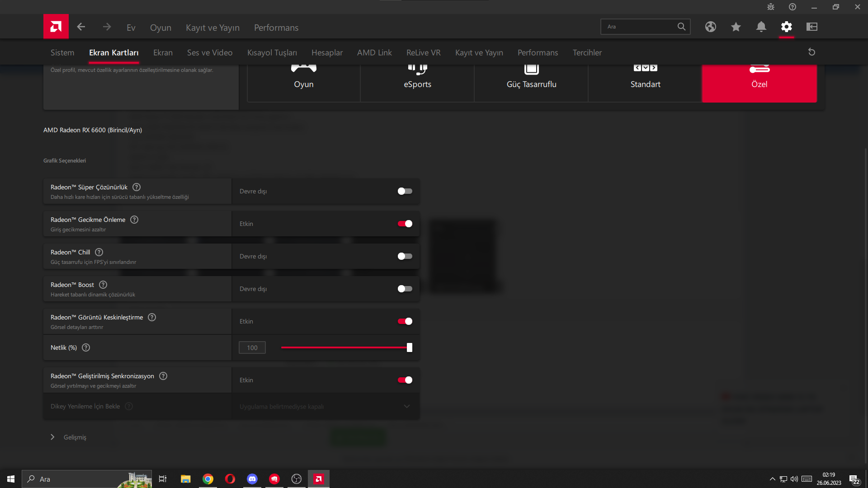Screen dimensions: 868x488
Task: Go back with the left arrow icon
Action: pyautogui.click(x=81, y=27)
